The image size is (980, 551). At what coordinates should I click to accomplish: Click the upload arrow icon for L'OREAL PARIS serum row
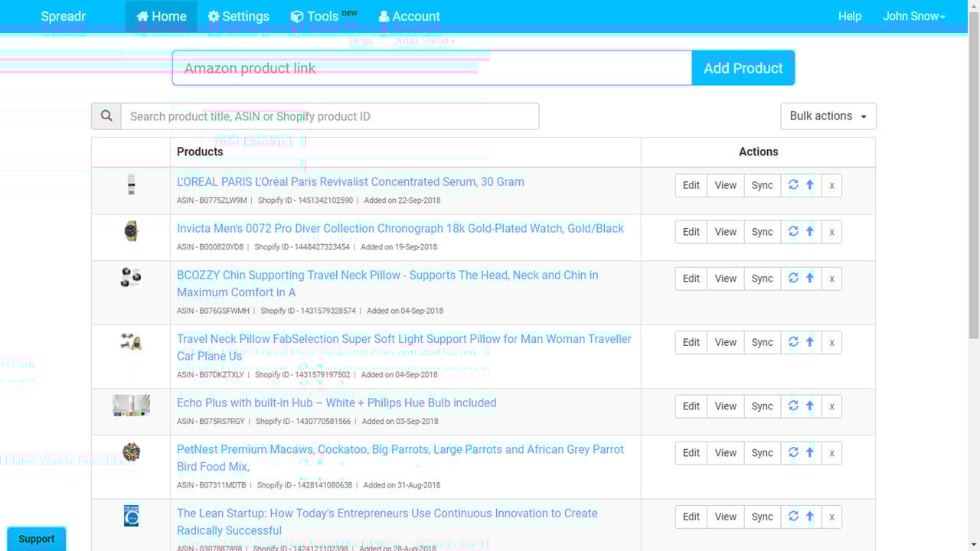coord(809,185)
